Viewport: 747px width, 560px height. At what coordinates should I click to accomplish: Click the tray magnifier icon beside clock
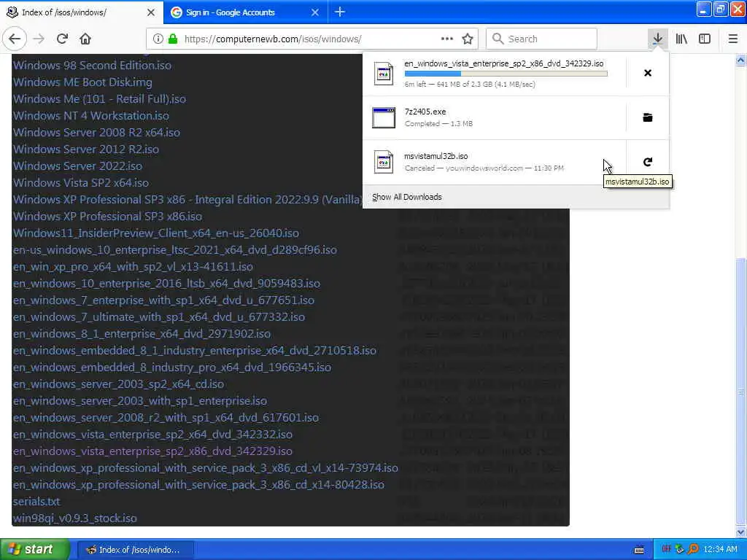click(693, 550)
